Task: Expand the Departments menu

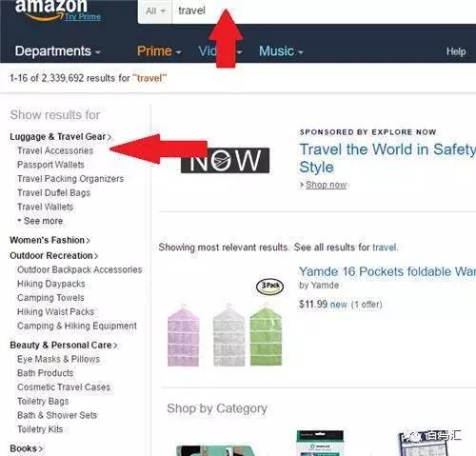Action: pos(57,51)
